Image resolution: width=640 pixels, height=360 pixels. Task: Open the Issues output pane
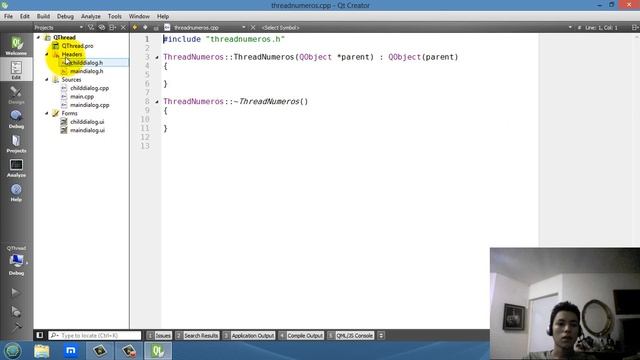[x=159, y=336]
